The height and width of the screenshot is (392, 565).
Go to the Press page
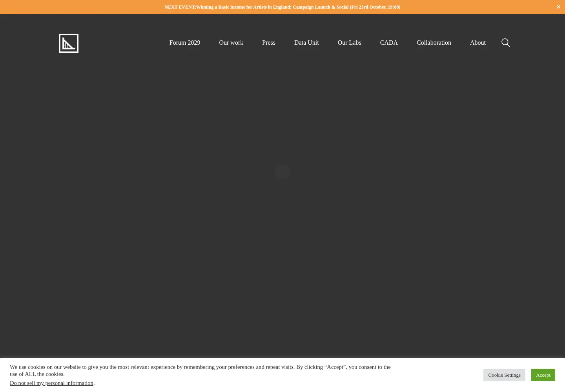(x=269, y=43)
